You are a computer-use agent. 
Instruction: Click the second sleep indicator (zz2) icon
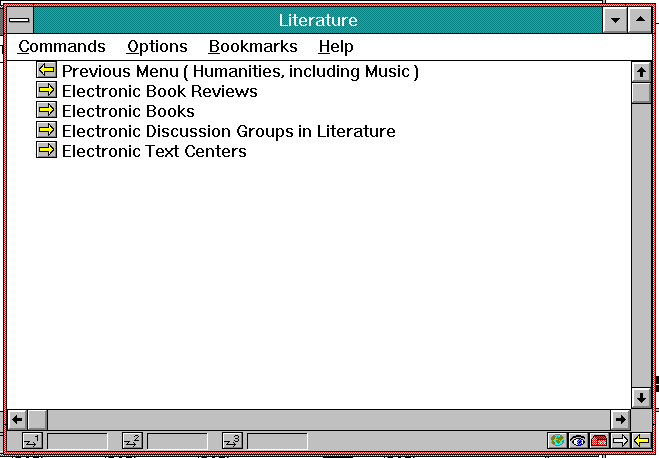point(132,441)
